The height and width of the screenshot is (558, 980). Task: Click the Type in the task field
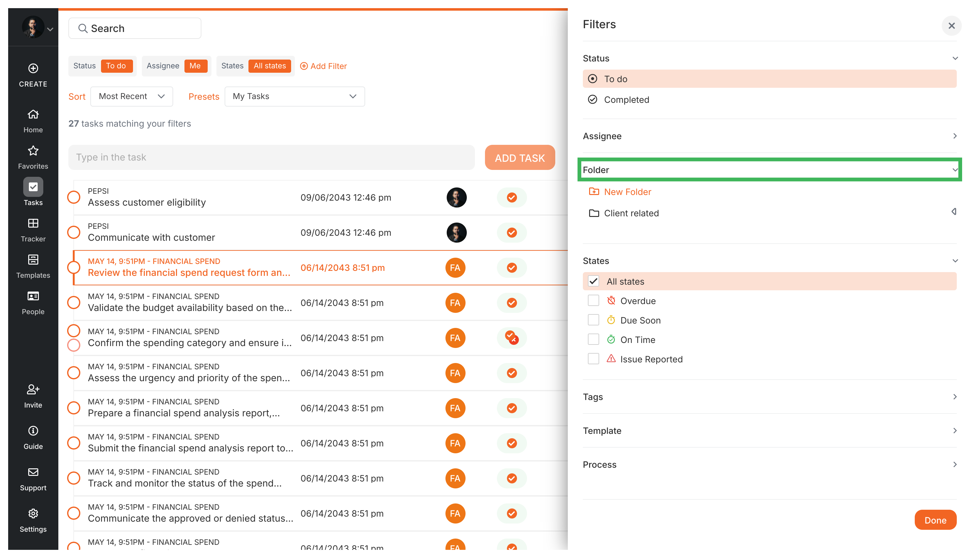tap(271, 157)
